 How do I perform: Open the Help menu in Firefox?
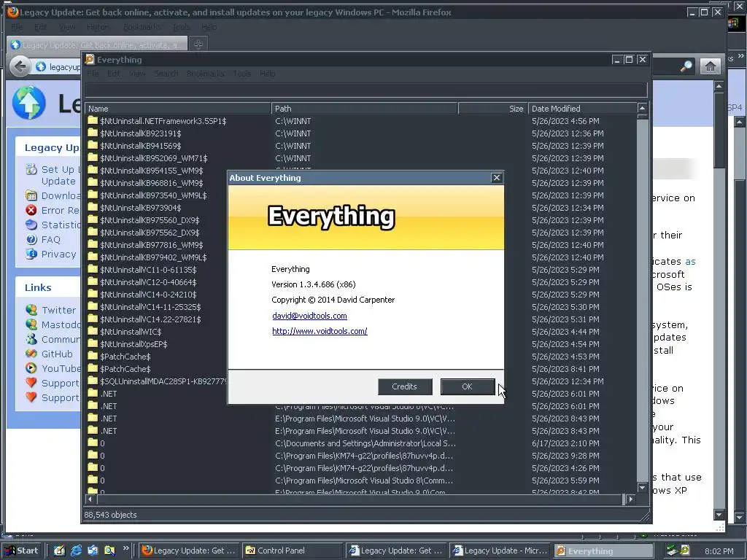tap(209, 27)
